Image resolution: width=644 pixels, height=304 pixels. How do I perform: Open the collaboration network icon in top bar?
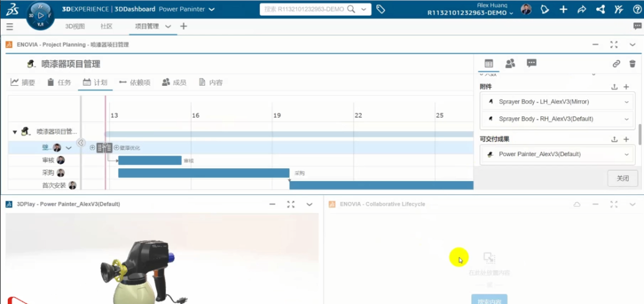(x=600, y=10)
